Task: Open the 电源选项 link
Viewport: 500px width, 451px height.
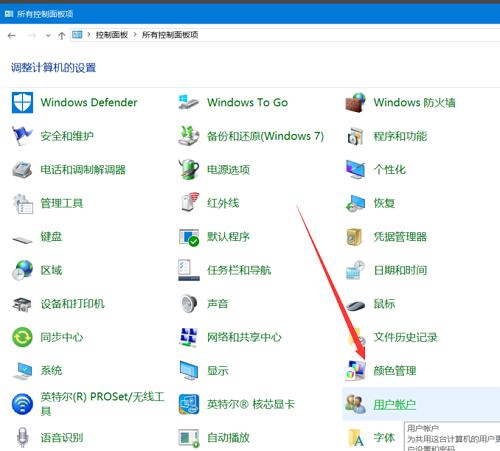Action: 228,170
